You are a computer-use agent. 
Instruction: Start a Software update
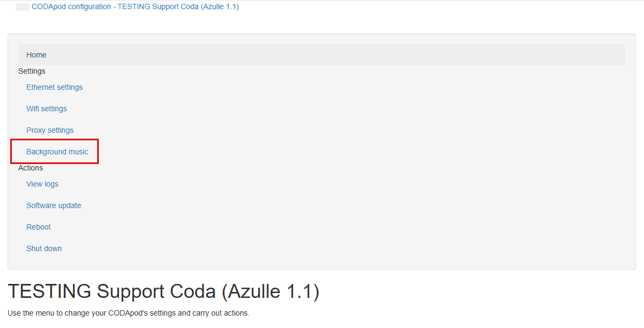pyautogui.click(x=54, y=205)
